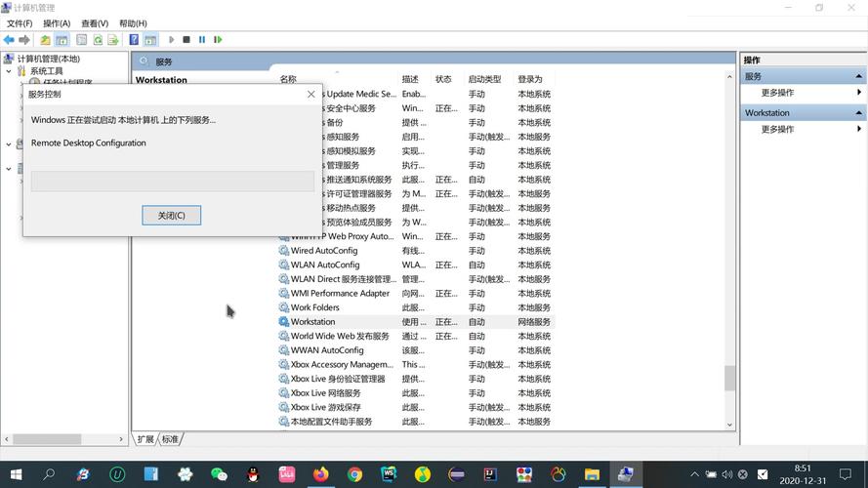Click the service start progress bar

click(173, 182)
